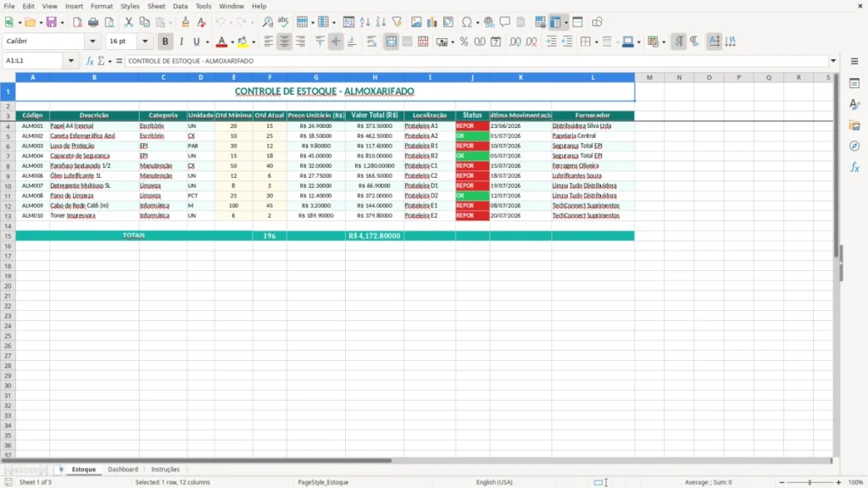Click the Clear Direct Formatting icon
This screenshot has width=868, height=488.
coord(202,22)
